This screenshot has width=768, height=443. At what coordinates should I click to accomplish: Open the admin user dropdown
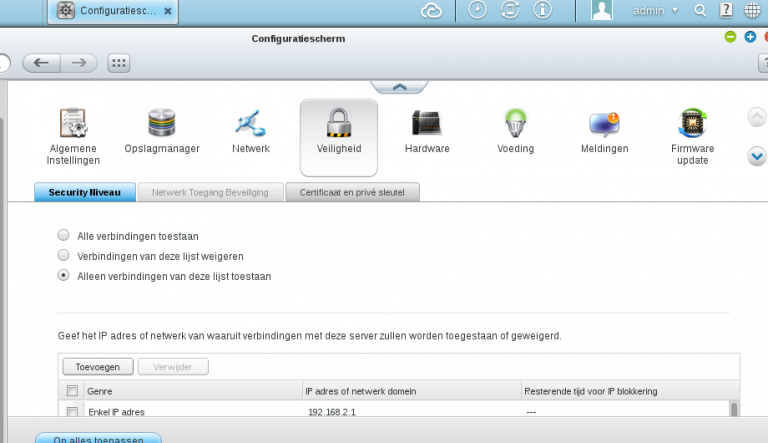tap(655, 10)
